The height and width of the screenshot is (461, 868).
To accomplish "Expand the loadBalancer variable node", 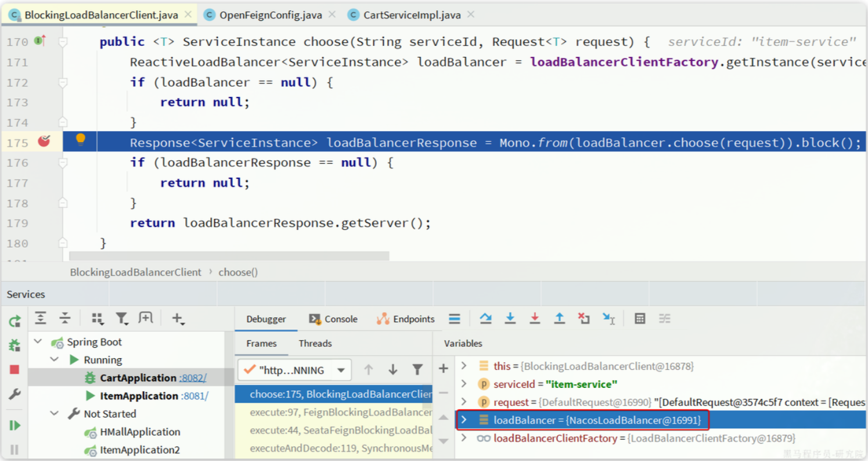I will [464, 420].
